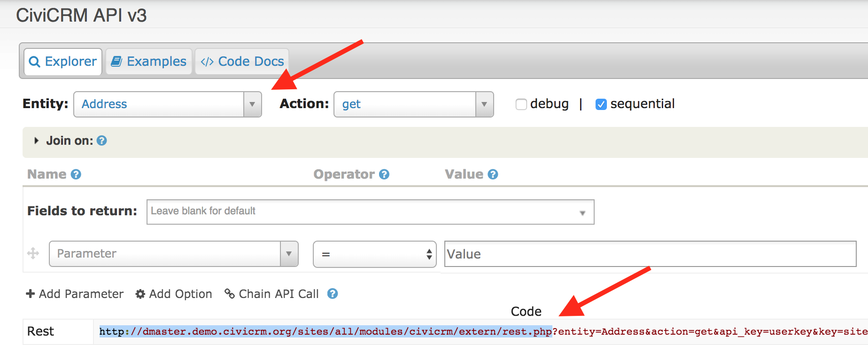Open the Action dropdown showing get

coord(414,104)
